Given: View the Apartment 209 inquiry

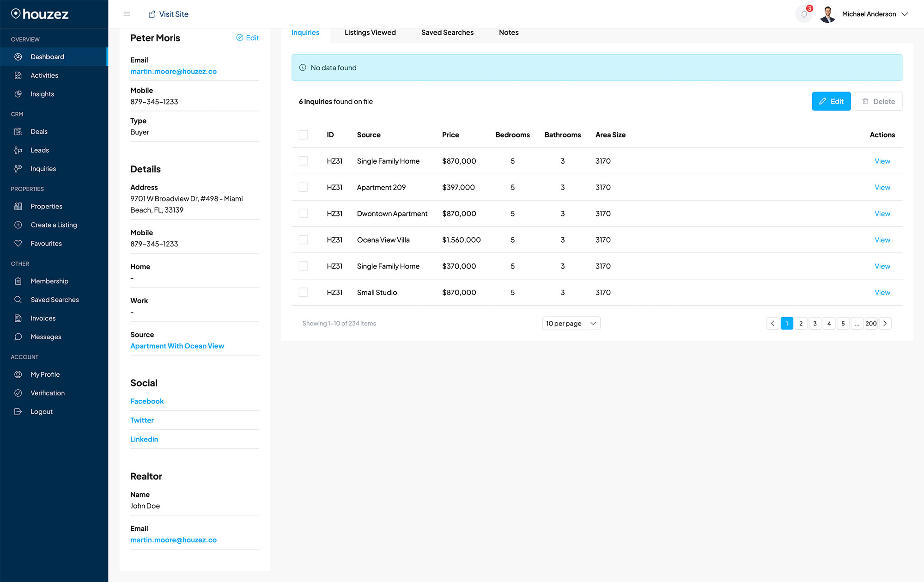Looking at the screenshot, I should pos(882,187).
